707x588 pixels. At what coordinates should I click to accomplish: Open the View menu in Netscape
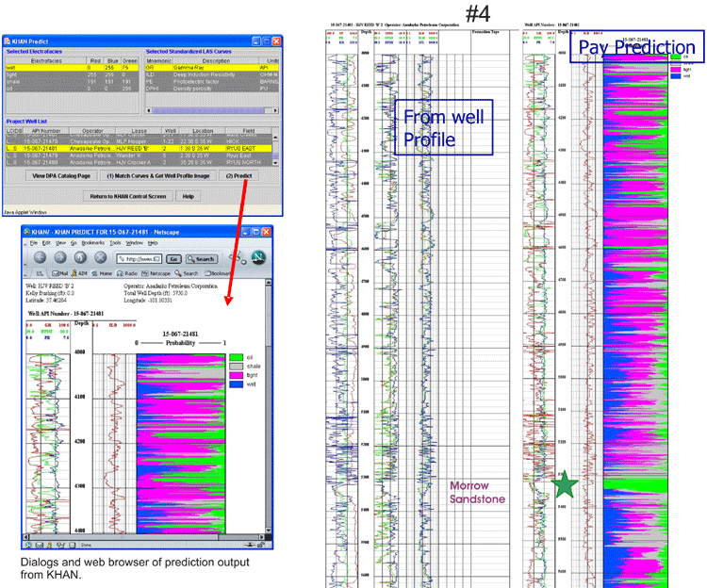[x=60, y=243]
